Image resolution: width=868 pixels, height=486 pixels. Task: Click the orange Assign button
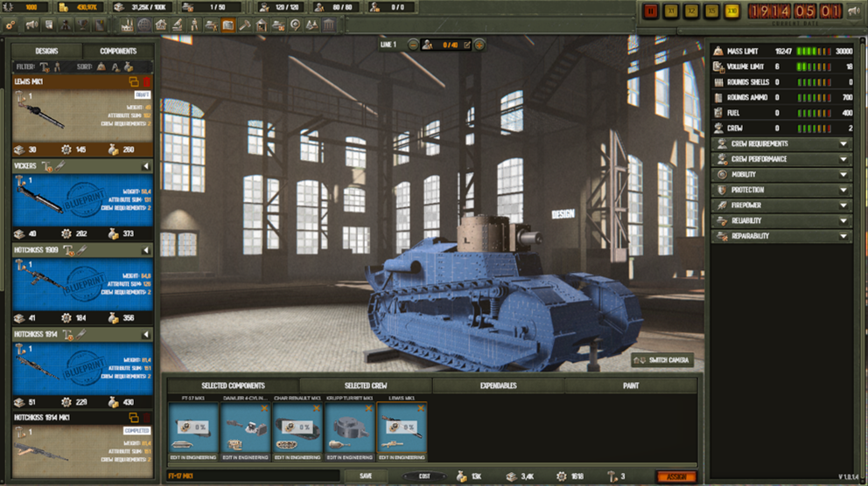tap(675, 476)
